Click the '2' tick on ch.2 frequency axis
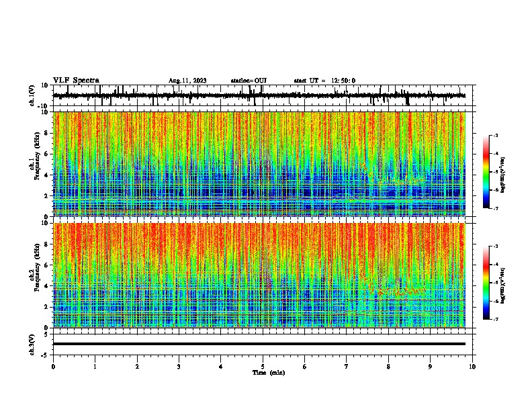This screenshot has width=532, height=411. [x=47, y=307]
